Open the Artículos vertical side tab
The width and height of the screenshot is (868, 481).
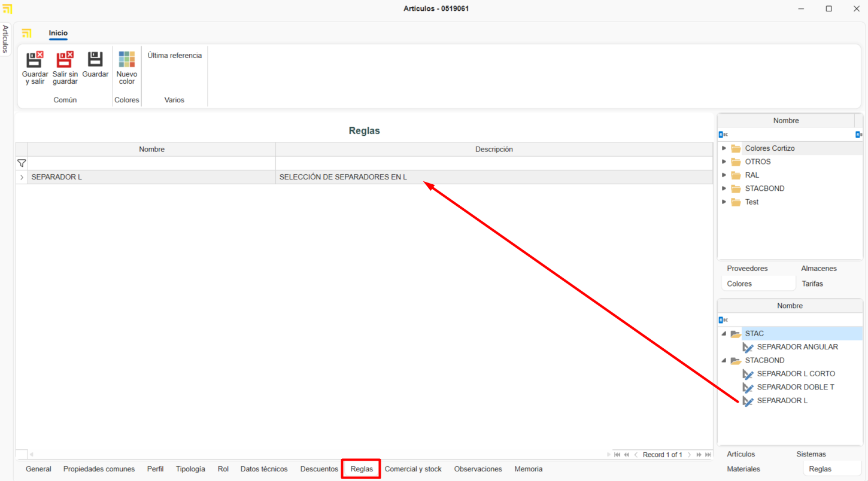coord(5,39)
